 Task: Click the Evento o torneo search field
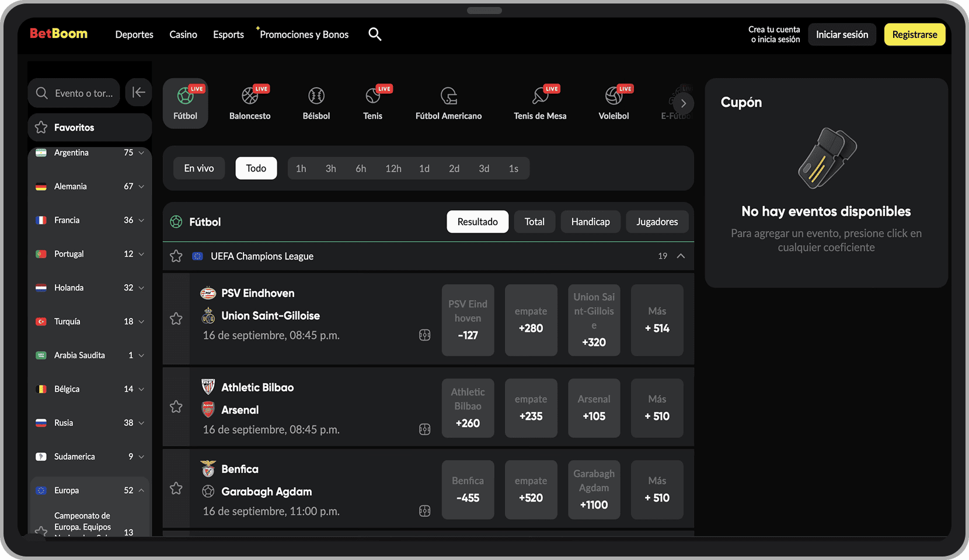[74, 93]
